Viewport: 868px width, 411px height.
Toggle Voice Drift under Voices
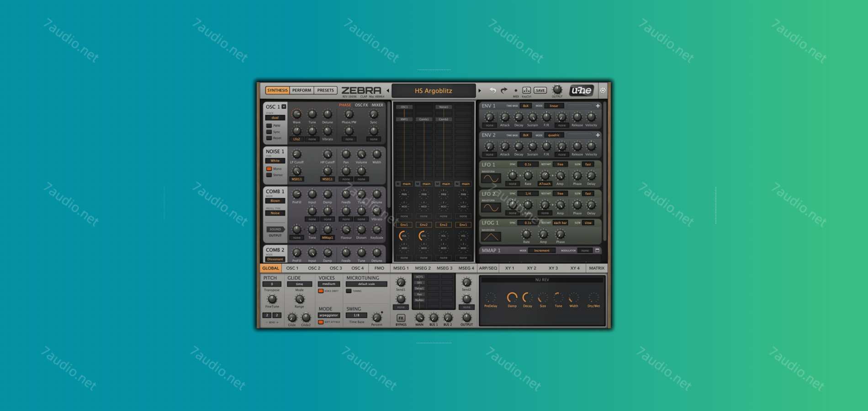[321, 291]
